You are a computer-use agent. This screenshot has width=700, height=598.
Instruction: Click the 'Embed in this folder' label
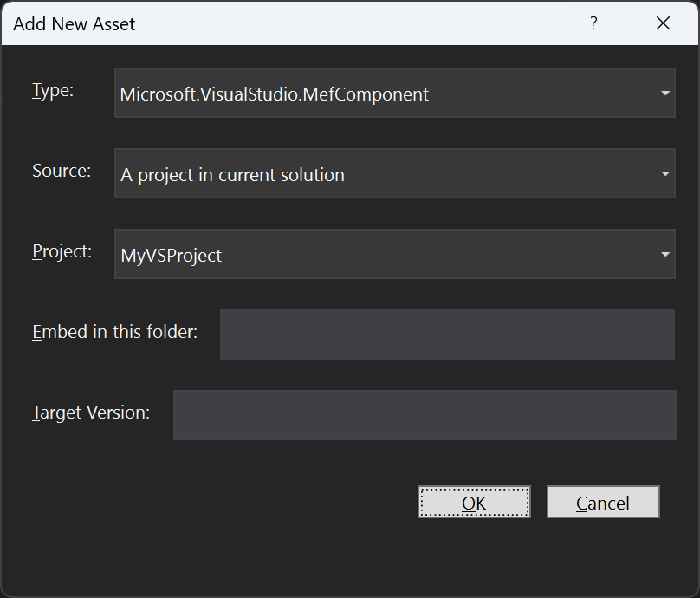[x=114, y=331]
